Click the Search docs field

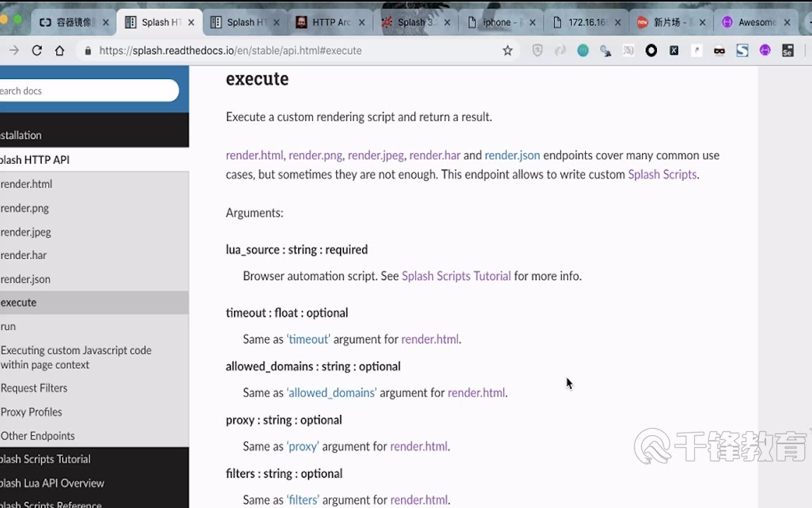coord(88,91)
